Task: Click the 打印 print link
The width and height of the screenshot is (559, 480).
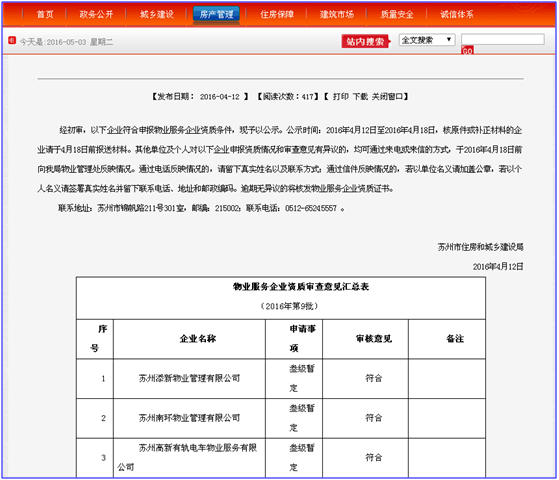Action: [x=340, y=97]
